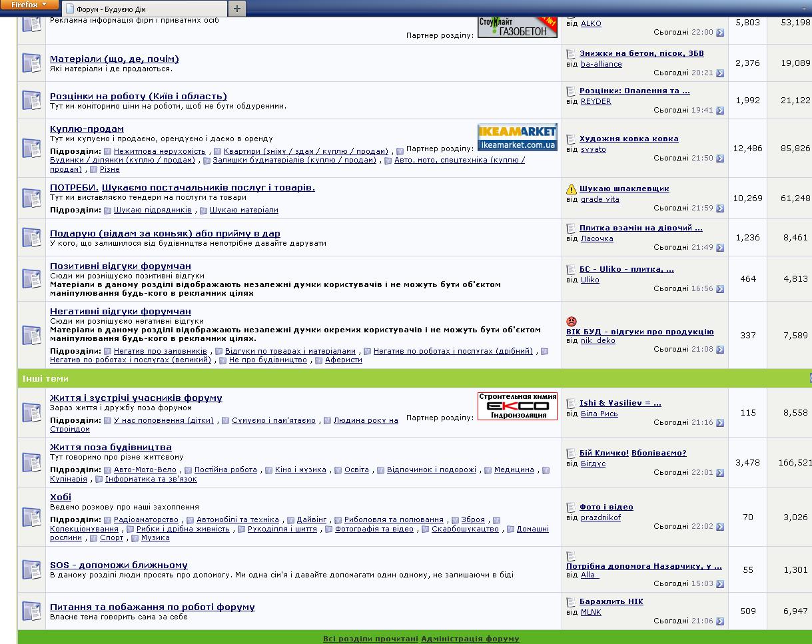Click forum status icon beside 'SOS - допоможи ближньому'
This screenshot has width=812, height=644.
(x=32, y=569)
